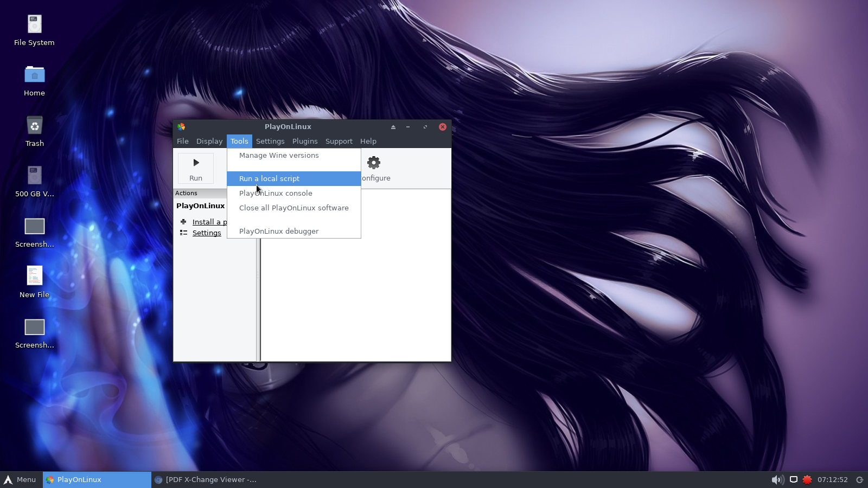Open the Plugins menu

click(x=305, y=142)
